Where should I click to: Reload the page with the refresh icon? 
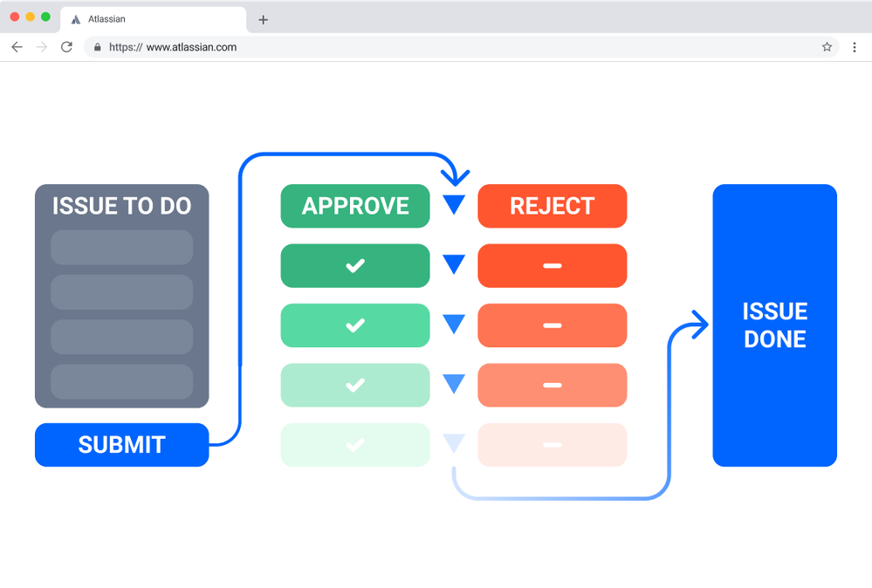pos(66,47)
